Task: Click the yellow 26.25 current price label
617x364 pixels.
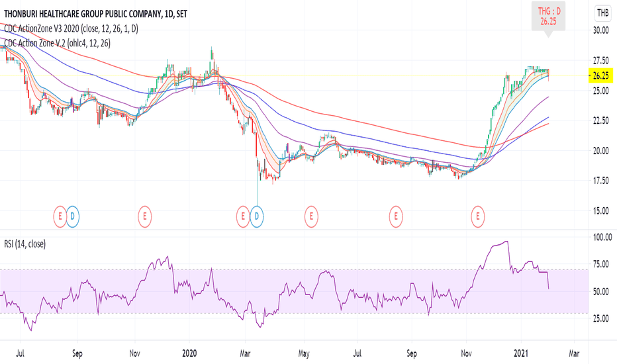Action: [x=600, y=75]
